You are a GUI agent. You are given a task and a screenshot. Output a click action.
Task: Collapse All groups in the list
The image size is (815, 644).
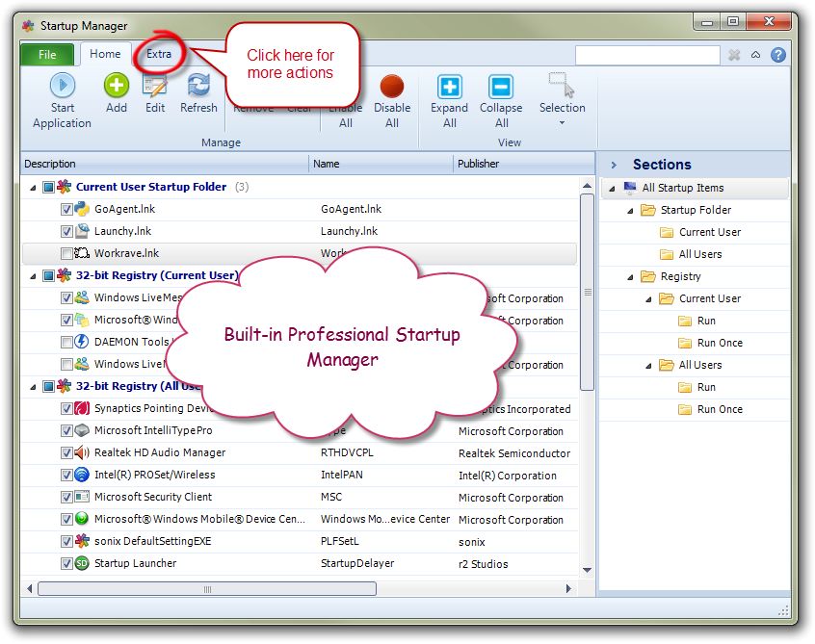click(501, 88)
